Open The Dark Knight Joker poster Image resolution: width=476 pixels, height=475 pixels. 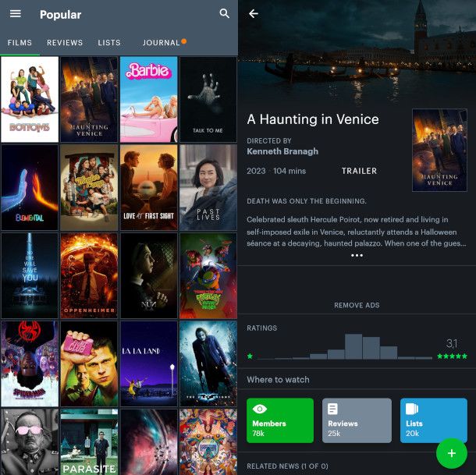coord(208,363)
